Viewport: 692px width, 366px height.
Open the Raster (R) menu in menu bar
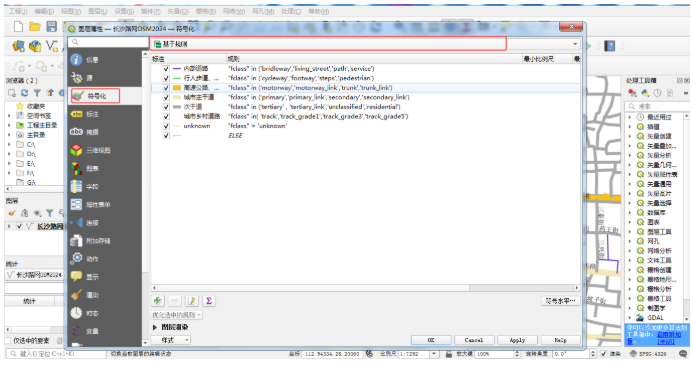206,11
